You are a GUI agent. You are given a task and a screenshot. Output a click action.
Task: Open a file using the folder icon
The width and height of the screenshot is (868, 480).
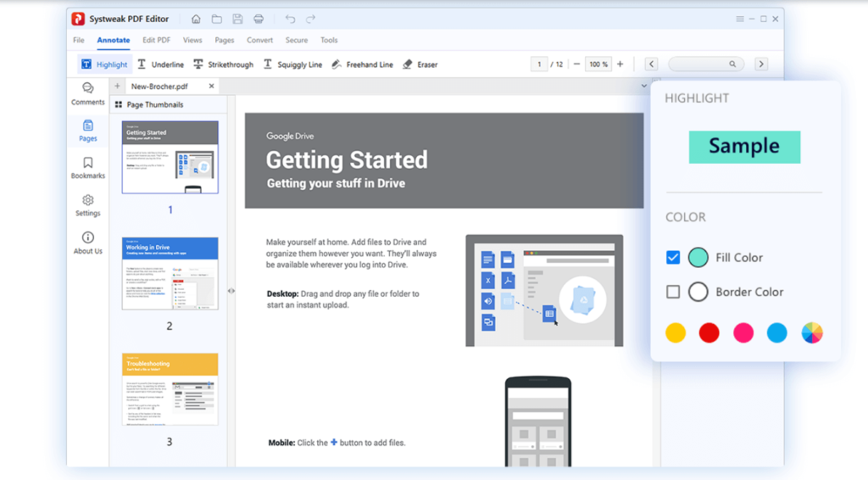[217, 19]
